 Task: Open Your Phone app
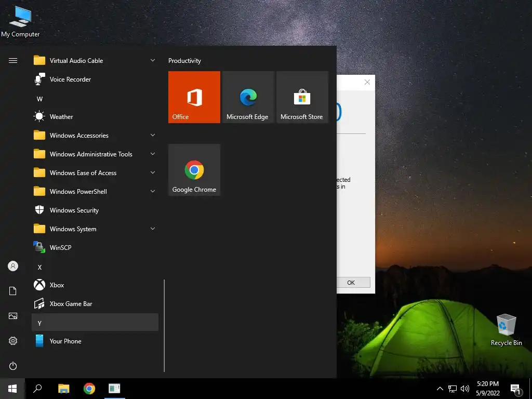click(x=95, y=341)
